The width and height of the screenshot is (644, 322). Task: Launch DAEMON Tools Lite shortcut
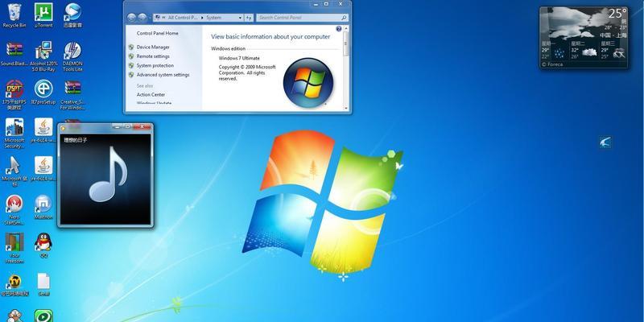72,56
